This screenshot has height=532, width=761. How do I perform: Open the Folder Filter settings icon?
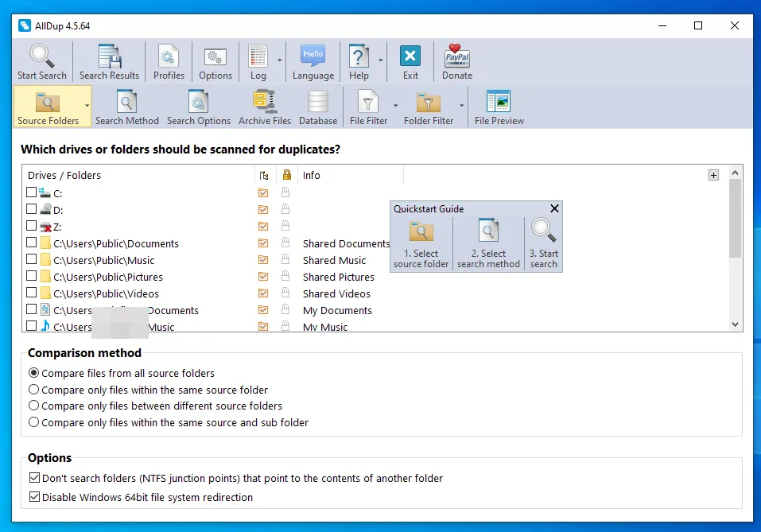(428, 102)
